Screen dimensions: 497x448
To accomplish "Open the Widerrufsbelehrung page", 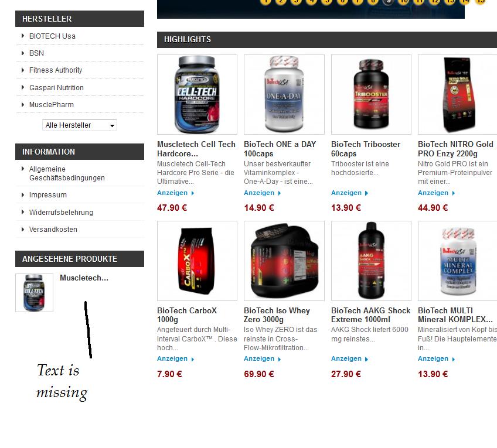I will tap(61, 212).
